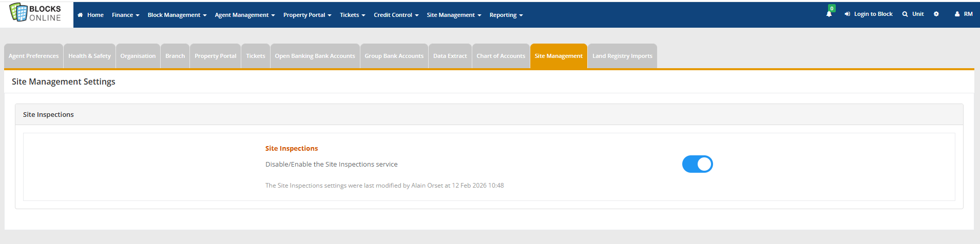Select the Land Registry Imports tab
This screenshot has height=244, width=980.
[622, 56]
